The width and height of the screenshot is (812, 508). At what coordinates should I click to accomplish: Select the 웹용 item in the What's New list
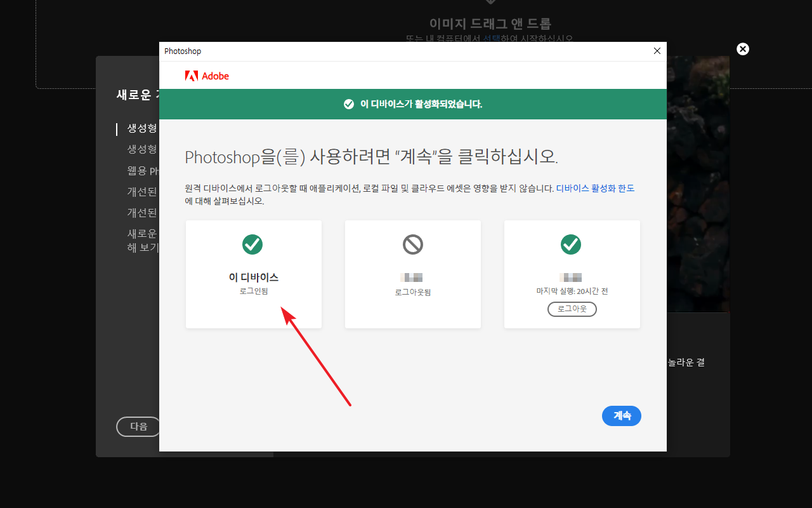(x=142, y=170)
